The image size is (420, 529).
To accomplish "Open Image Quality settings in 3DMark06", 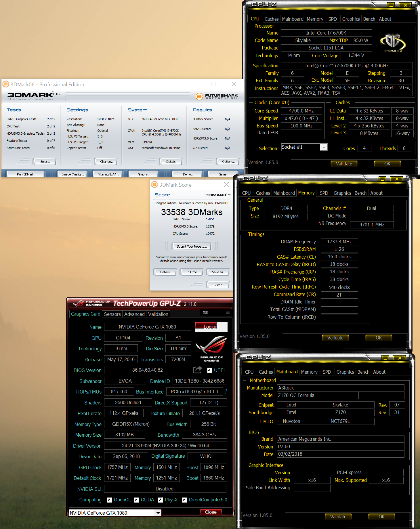I will pyautogui.click(x=73, y=174).
